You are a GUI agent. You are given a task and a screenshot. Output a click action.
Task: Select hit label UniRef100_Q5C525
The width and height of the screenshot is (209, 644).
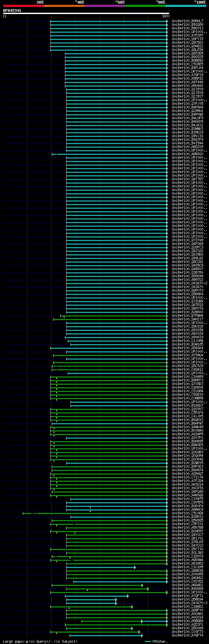[x=187, y=366]
